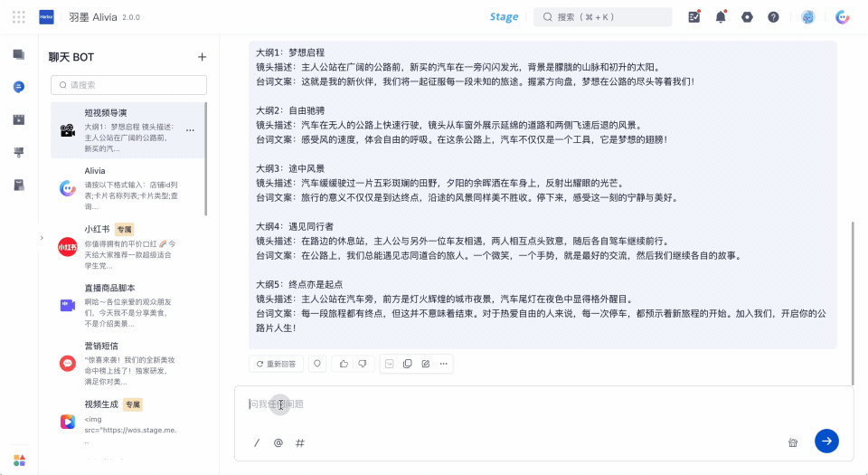Click the 大纲5：终点亦是起点 heading
Image resolution: width=868 pixels, height=475 pixels.
(299, 285)
